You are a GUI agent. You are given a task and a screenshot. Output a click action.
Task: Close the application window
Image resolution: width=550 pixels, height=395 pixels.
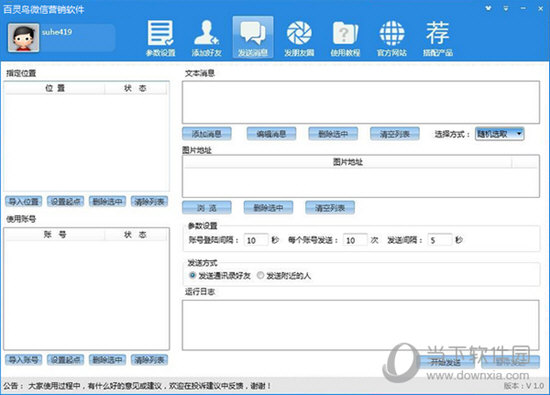[x=541, y=8]
